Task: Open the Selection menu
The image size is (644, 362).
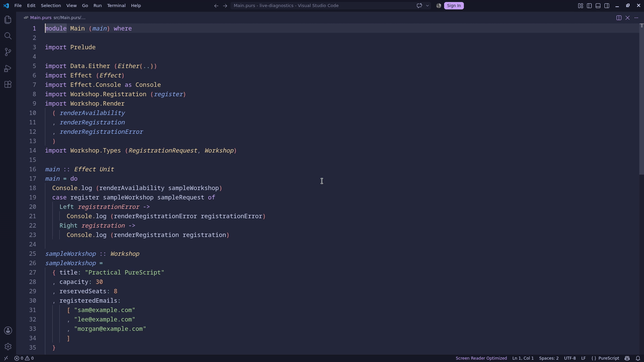Action: coord(50,6)
